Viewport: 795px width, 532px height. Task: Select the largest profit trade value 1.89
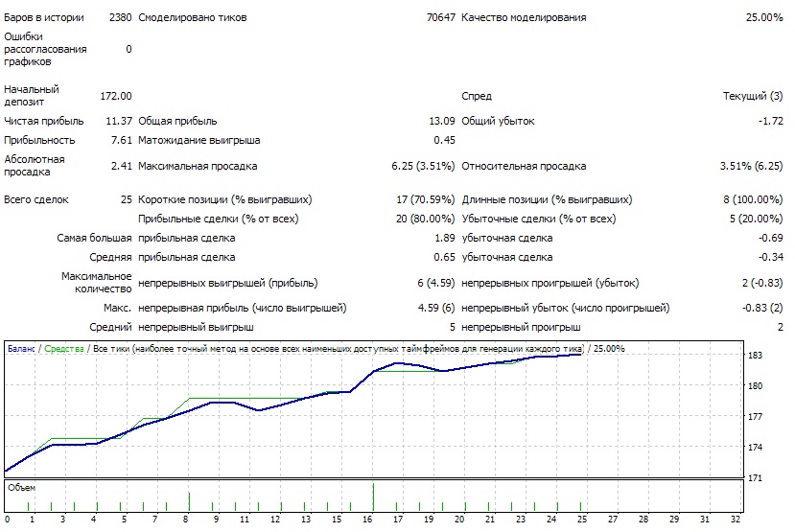coord(445,238)
